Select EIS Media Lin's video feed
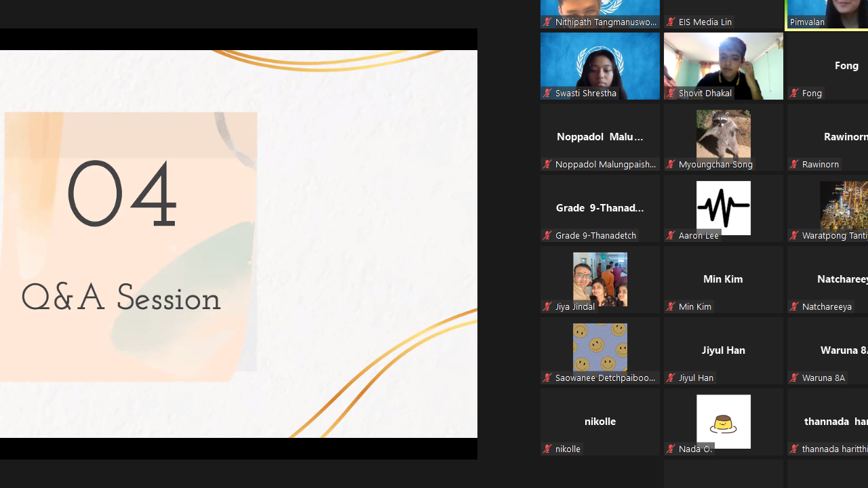868x488 pixels. [x=724, y=14]
